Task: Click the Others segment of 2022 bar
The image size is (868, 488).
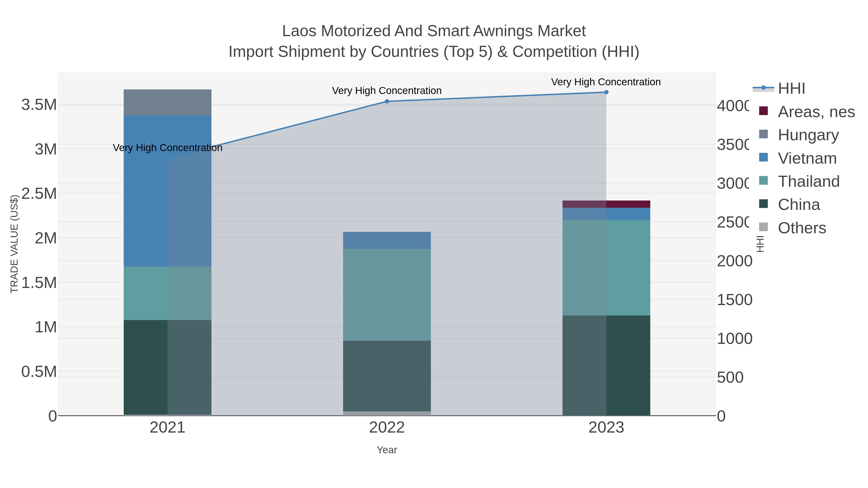Action: (x=387, y=414)
